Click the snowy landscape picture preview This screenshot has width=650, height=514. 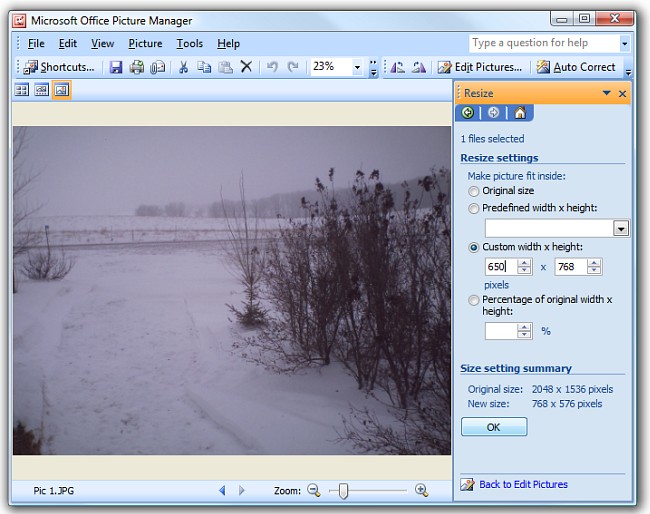[232, 291]
